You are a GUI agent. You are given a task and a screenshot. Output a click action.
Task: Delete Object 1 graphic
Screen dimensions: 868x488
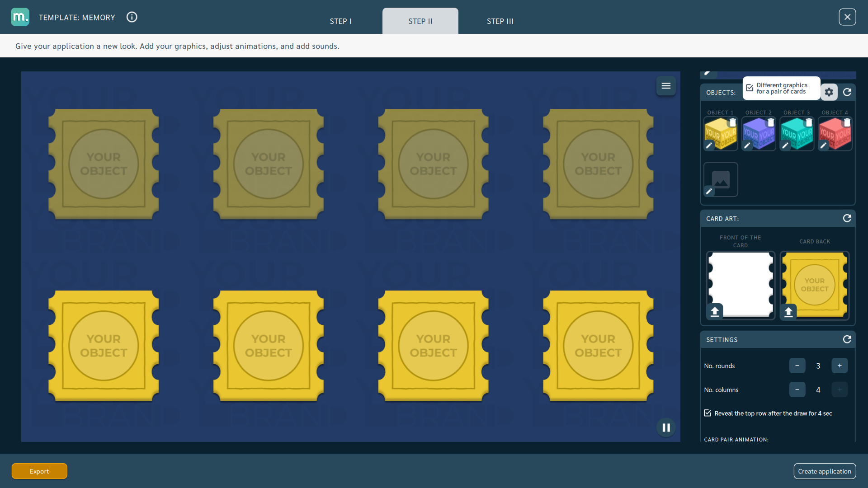(733, 122)
